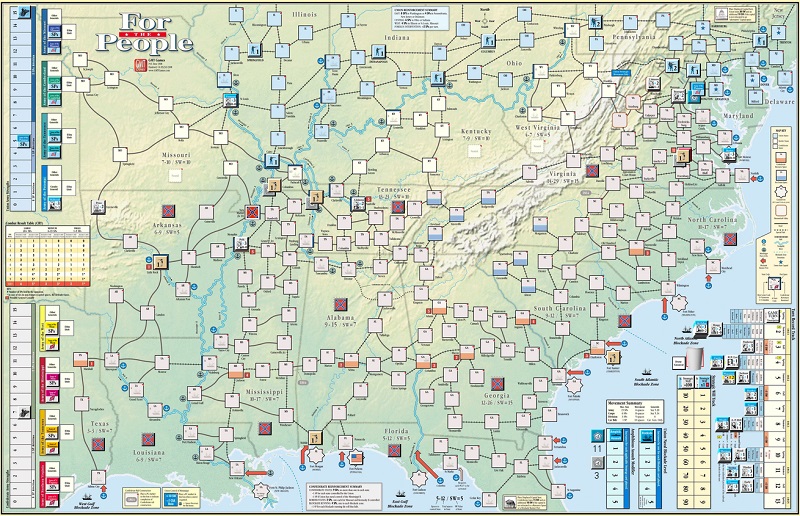This screenshot has width=800, height=516.
Task: Select the Confederate counter at Mobile
Action: 315,437
